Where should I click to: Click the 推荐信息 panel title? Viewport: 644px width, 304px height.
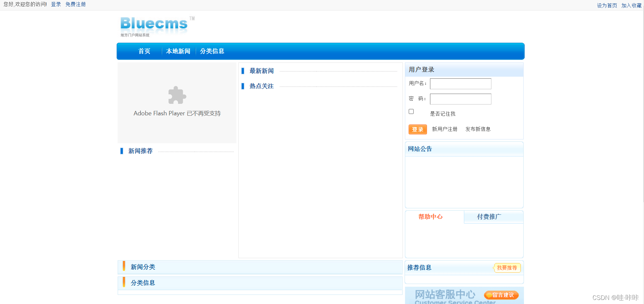pyautogui.click(x=419, y=268)
